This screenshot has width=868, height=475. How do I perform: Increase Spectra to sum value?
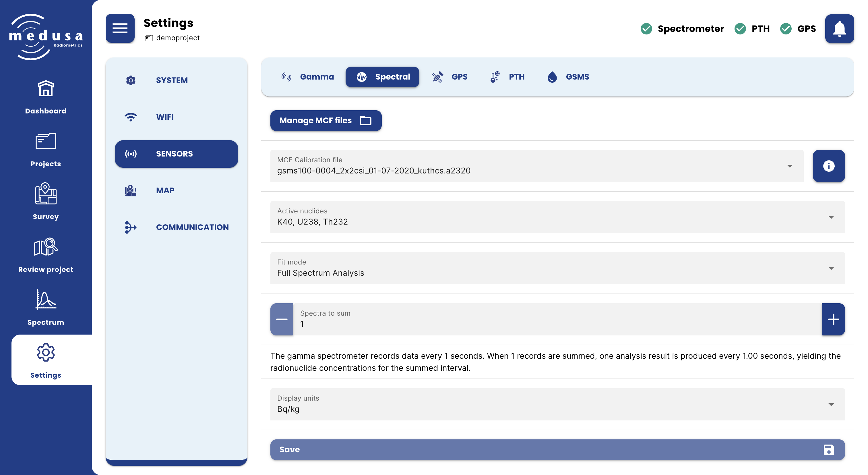pos(833,319)
